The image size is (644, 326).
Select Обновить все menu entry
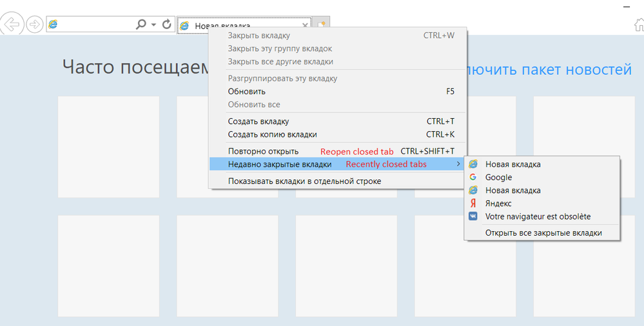tap(337, 105)
